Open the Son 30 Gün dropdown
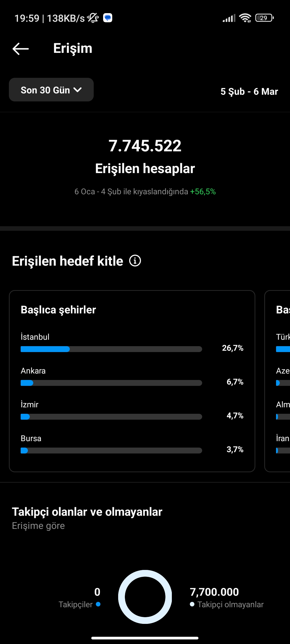The width and height of the screenshot is (290, 644). (51, 90)
